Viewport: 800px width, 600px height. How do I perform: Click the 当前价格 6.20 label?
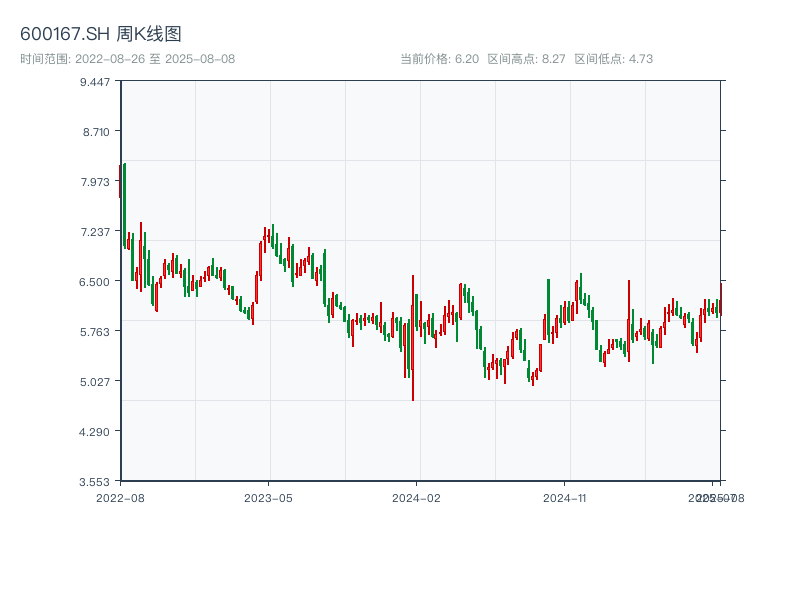point(439,59)
